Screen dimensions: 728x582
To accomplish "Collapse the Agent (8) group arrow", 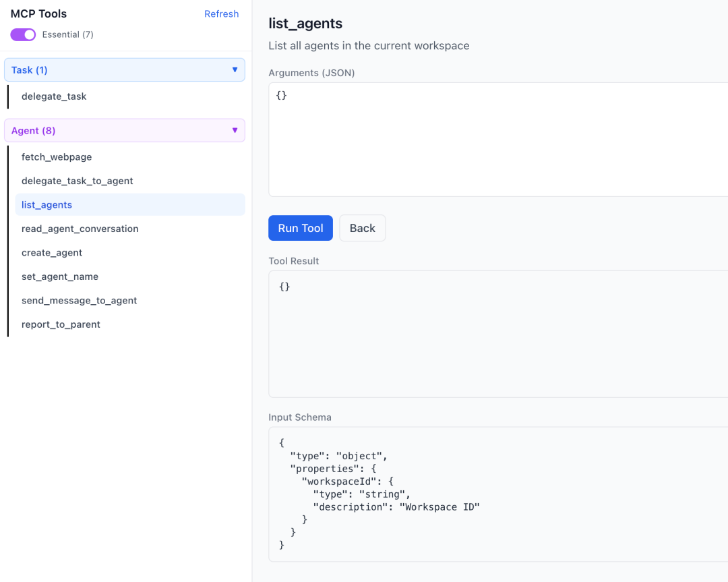I will pyautogui.click(x=235, y=131).
